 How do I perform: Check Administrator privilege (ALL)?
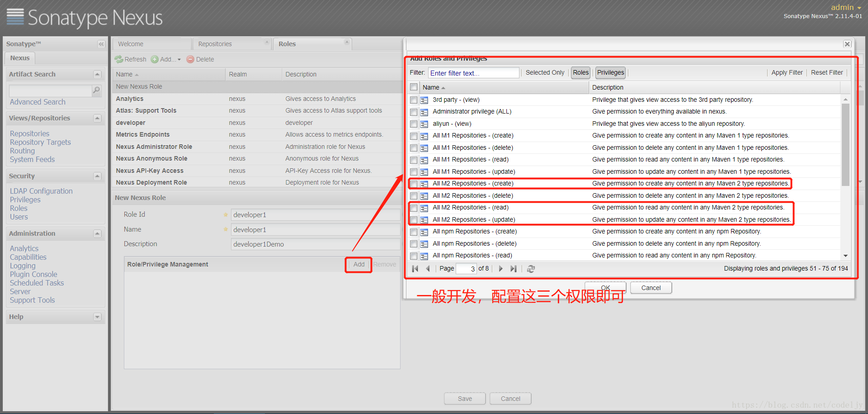[414, 112]
